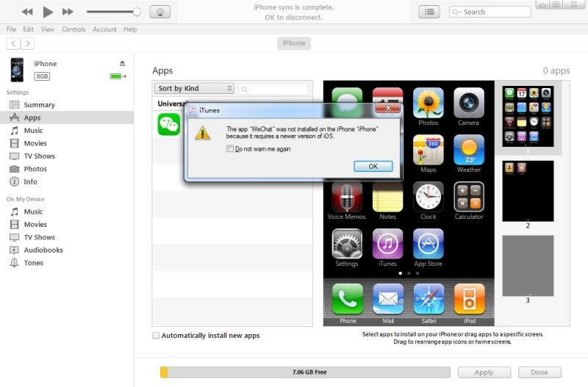Open the Account menu
588x387 pixels.
104,29
